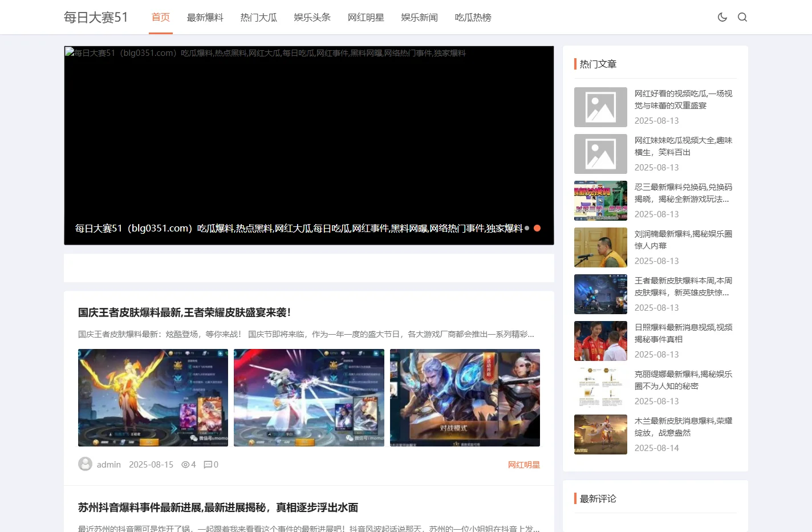This screenshot has width=812, height=532.
Task: Open hot article 王者最新皮肤爆料本周
Action: pos(684,286)
